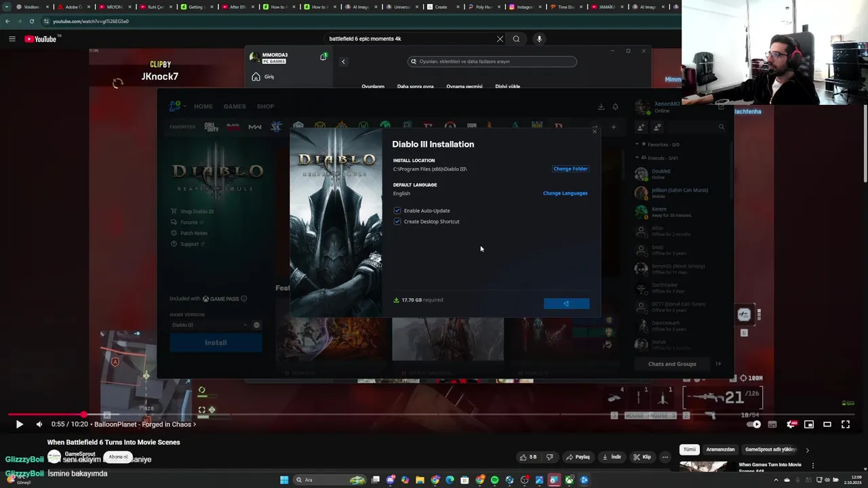Open chapter BalloonPlanet - Forged in Chaos
Image resolution: width=868 pixels, height=488 pixels.
click(145, 424)
